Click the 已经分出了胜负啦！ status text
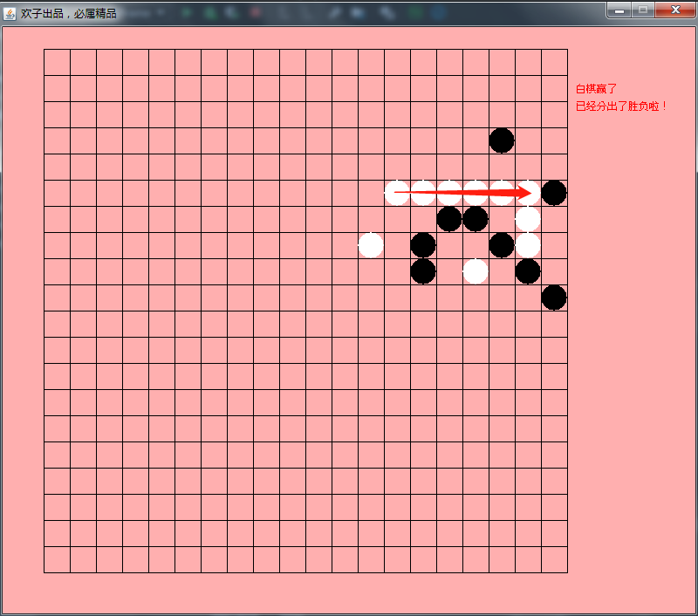This screenshot has width=698, height=616. click(x=621, y=106)
